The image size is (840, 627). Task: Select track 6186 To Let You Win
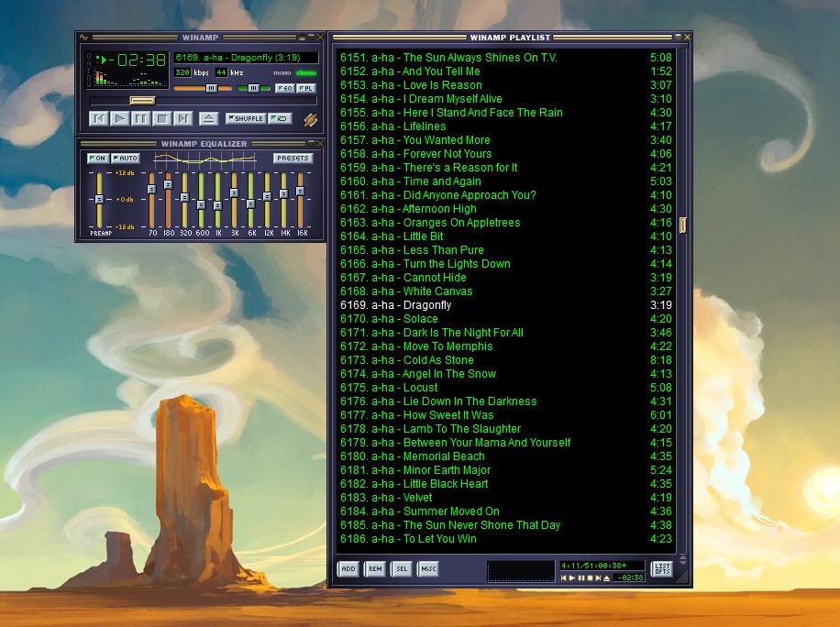(x=505, y=539)
